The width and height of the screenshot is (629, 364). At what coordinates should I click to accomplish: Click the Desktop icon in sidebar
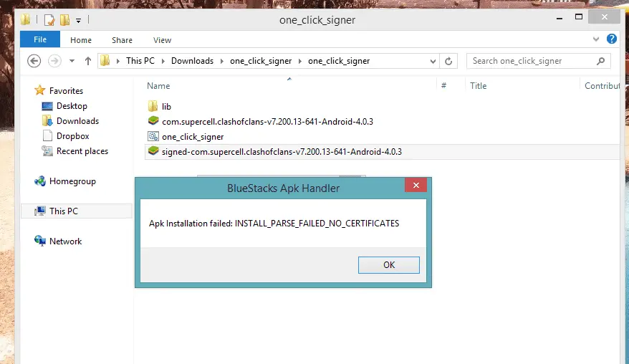click(x=47, y=106)
